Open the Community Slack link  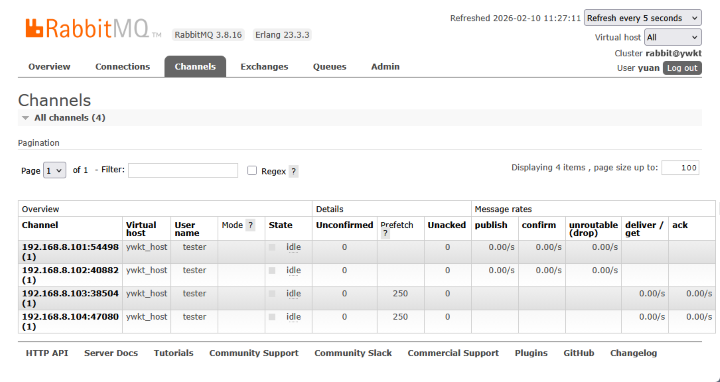click(x=353, y=353)
